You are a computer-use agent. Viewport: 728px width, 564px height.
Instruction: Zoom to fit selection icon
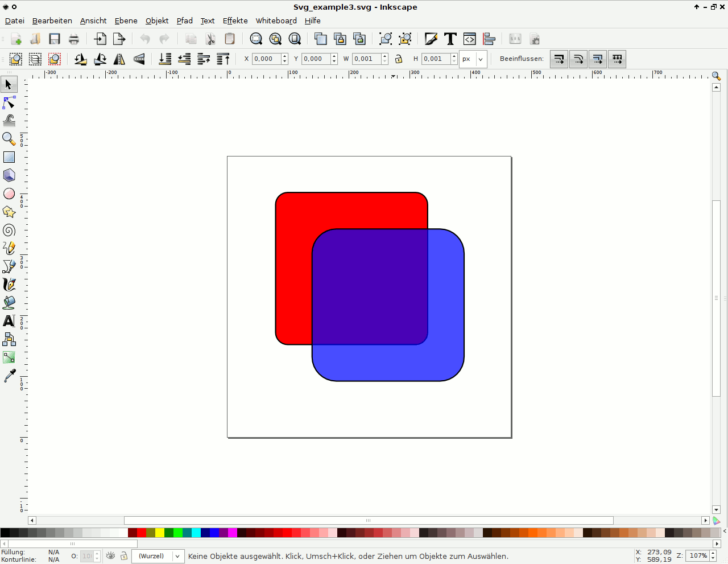point(256,39)
